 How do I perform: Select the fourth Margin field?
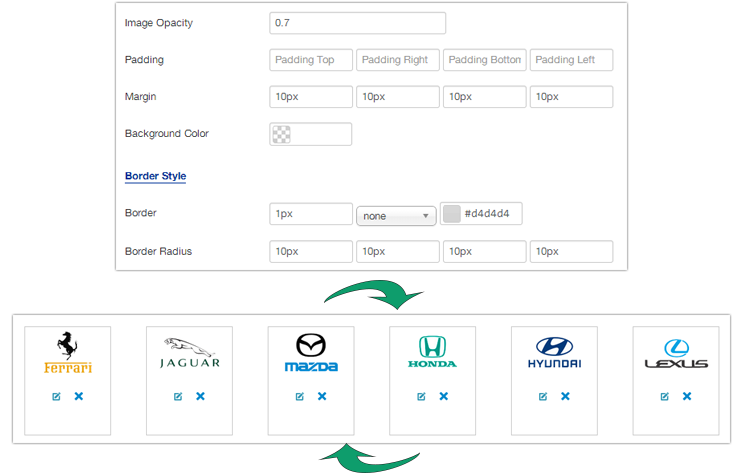coord(571,97)
